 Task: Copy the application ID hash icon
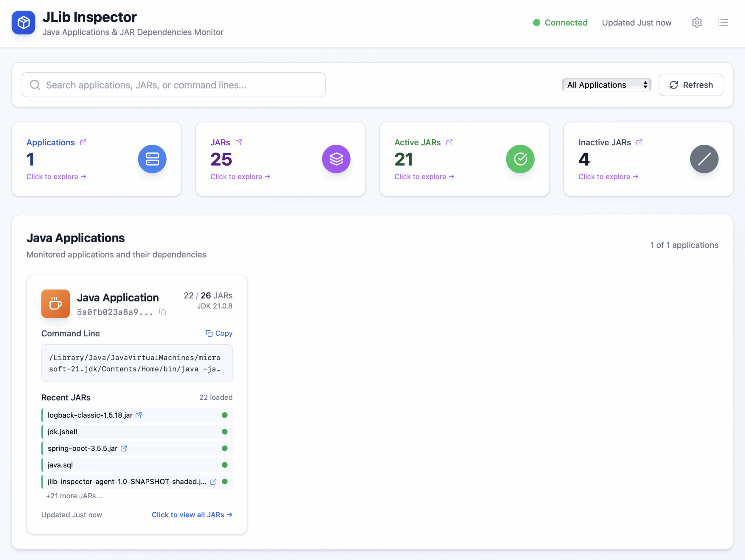pos(162,312)
